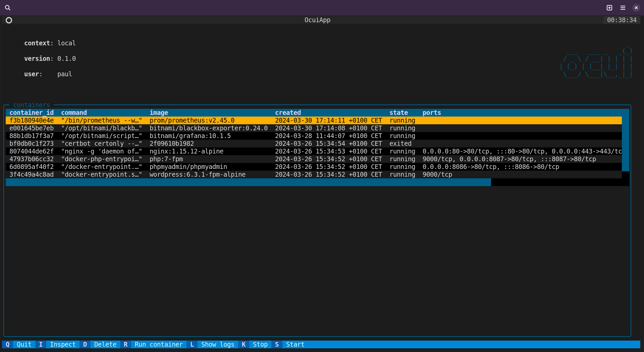Click the horizontal scrollbar under the table
644x352 pixels.
248,182
